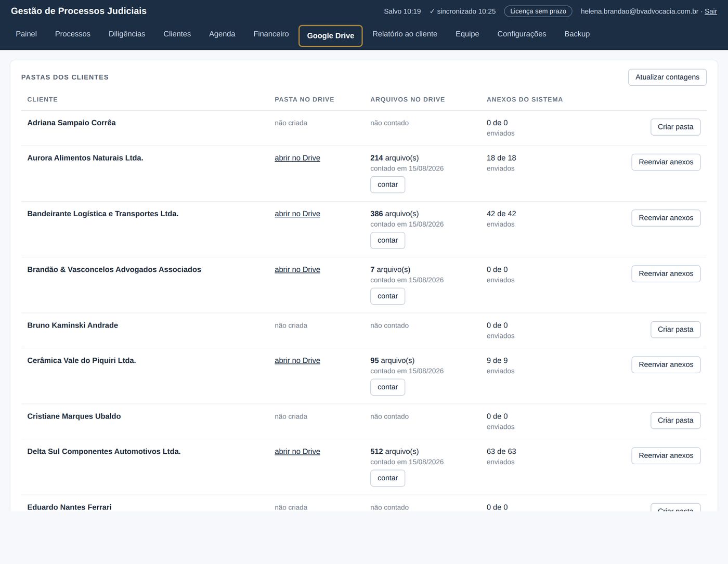728x564 pixels.
Task: Click the sincronizado 10:25 status
Action: point(462,11)
